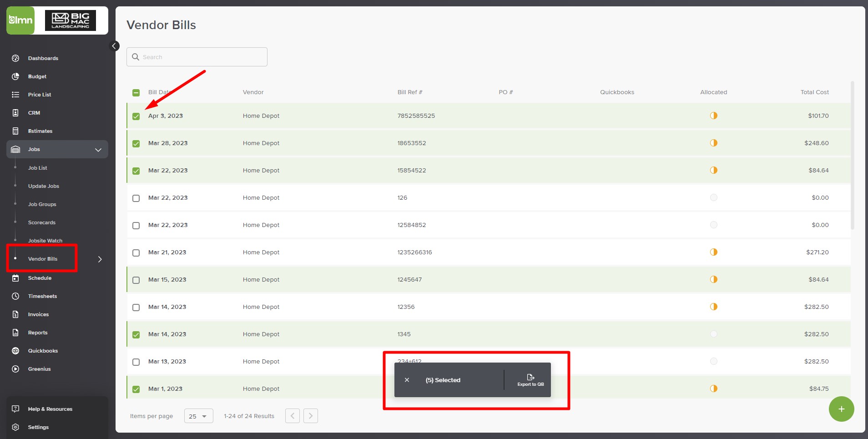Click the CRM sidebar icon
Screen dimensions: 868x439
[x=15, y=113]
